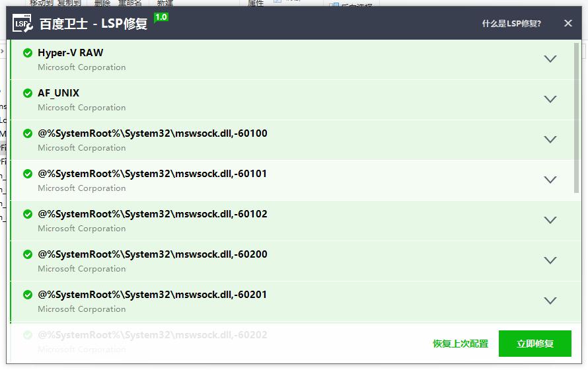This screenshot has height=370, width=588.
Task: Click check icon of mswsock.dll,-60100 row
Action: click(x=27, y=133)
